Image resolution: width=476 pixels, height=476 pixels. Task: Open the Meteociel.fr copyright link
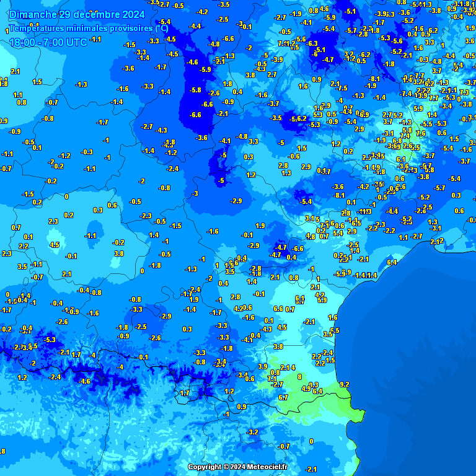238,467
